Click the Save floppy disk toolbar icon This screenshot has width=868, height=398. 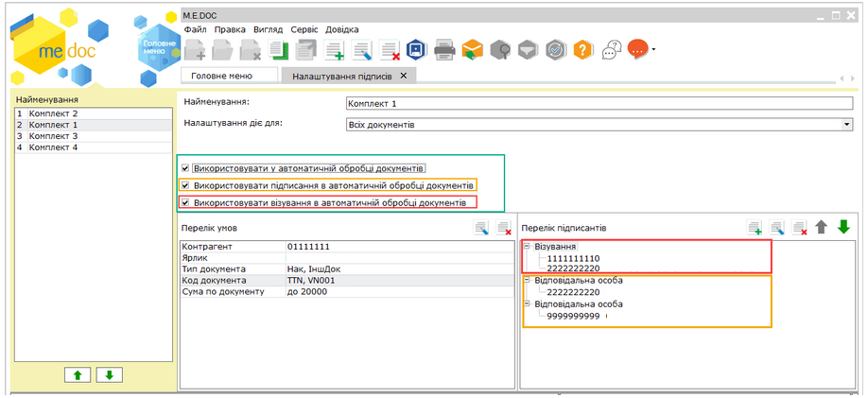[x=416, y=49]
